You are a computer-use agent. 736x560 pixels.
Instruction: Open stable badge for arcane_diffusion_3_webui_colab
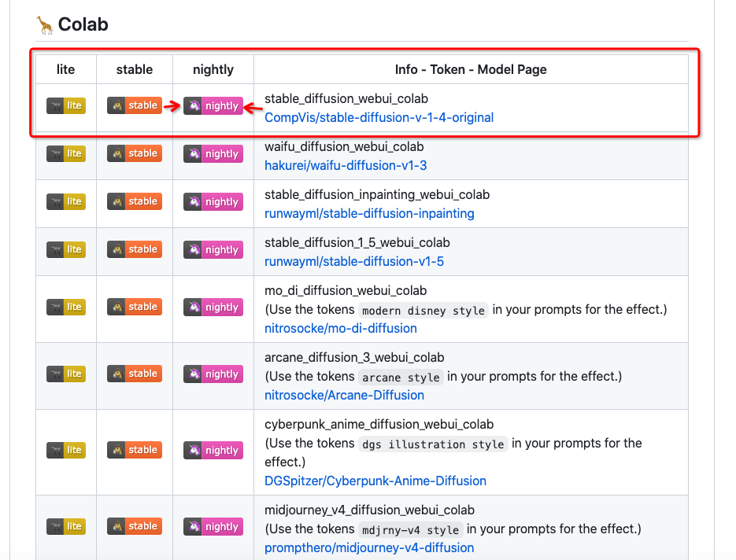pos(135,374)
